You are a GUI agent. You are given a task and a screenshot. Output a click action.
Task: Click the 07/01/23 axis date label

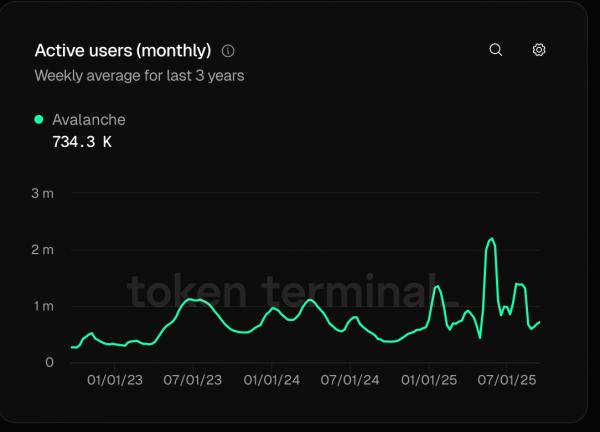[192, 380]
